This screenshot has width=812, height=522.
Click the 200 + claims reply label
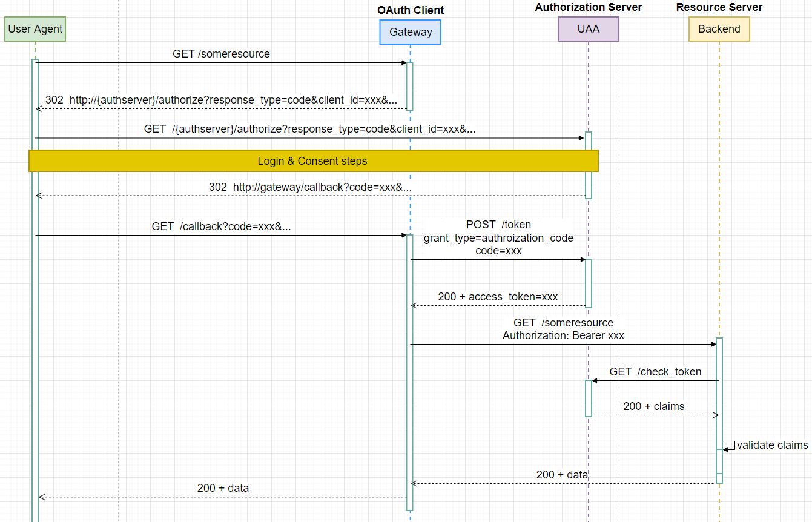click(x=654, y=406)
